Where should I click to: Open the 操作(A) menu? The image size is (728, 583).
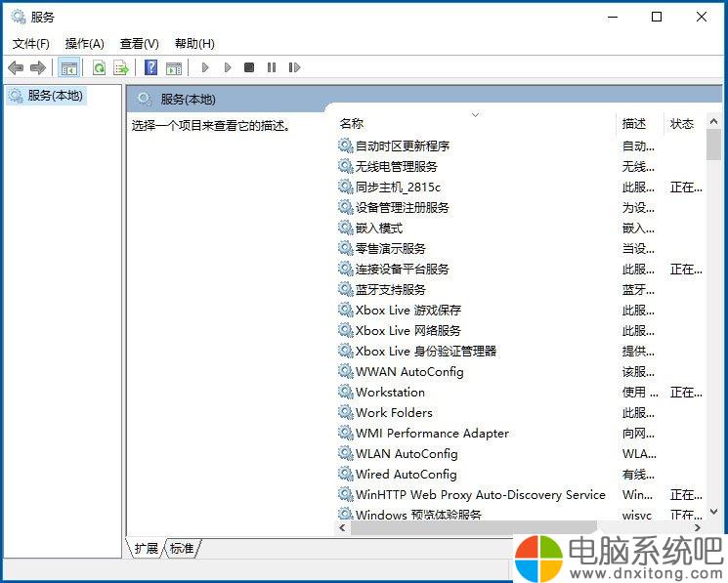coord(84,44)
